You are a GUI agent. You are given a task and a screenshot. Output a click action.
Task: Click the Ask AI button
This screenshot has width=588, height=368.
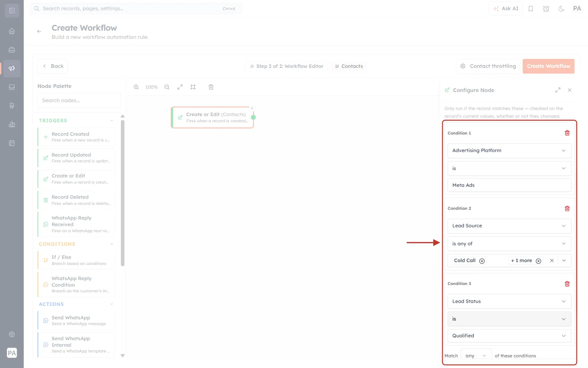(506, 9)
